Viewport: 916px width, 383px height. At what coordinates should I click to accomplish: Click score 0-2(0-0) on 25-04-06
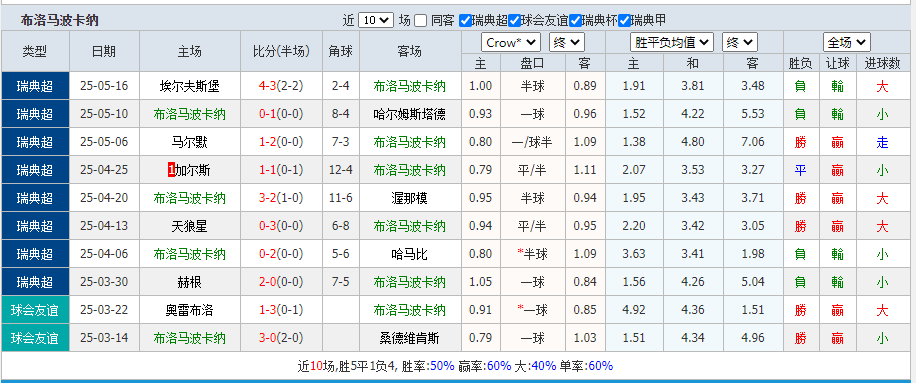point(282,254)
